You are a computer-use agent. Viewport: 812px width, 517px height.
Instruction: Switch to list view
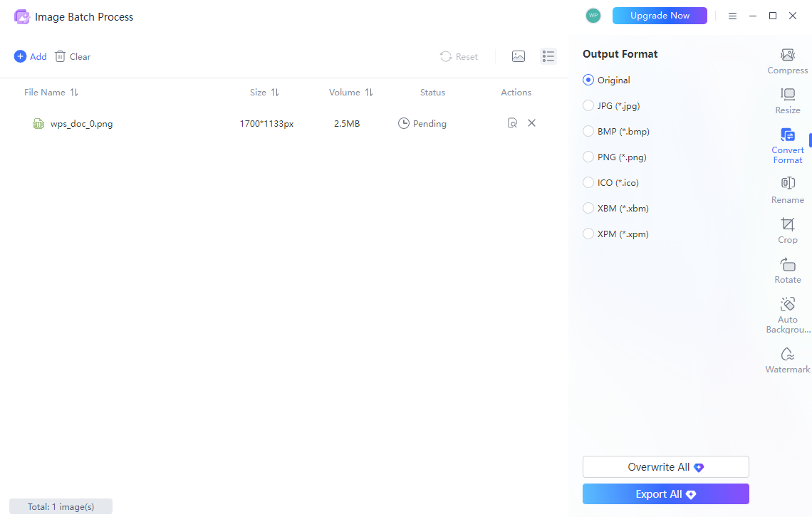pos(548,56)
